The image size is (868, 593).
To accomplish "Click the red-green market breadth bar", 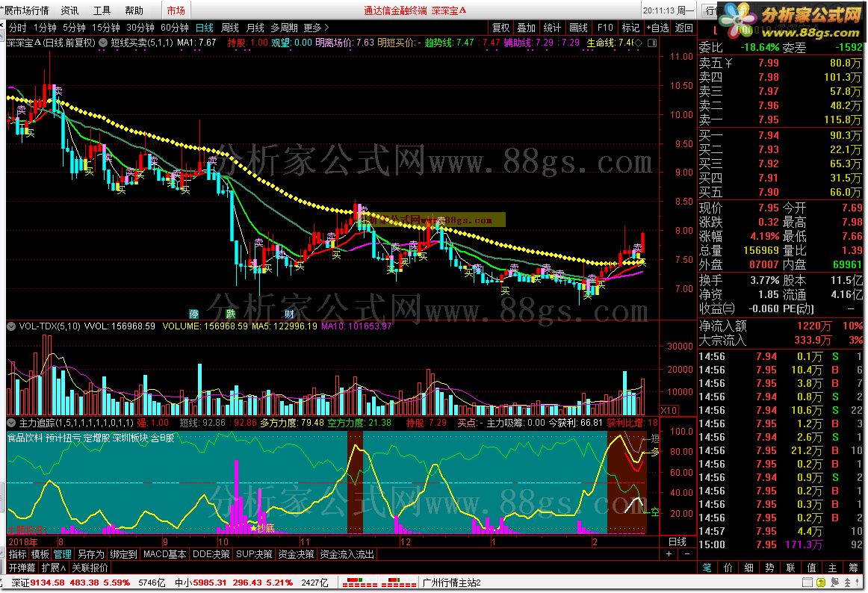I will pyautogui.click(x=379, y=583).
